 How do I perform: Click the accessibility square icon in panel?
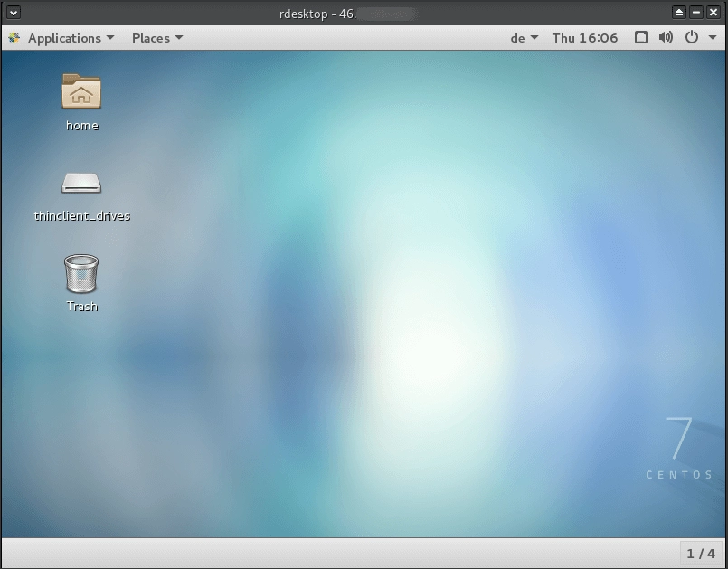click(x=641, y=38)
